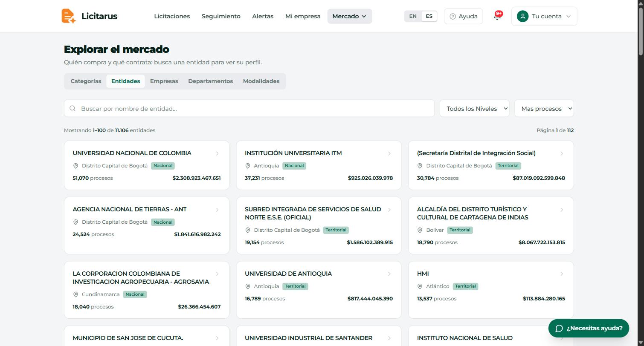Click arrow on UNIVERSIDAD DE ANTIOQUIA card
Viewport: 644px width, 346px height.
389,274
